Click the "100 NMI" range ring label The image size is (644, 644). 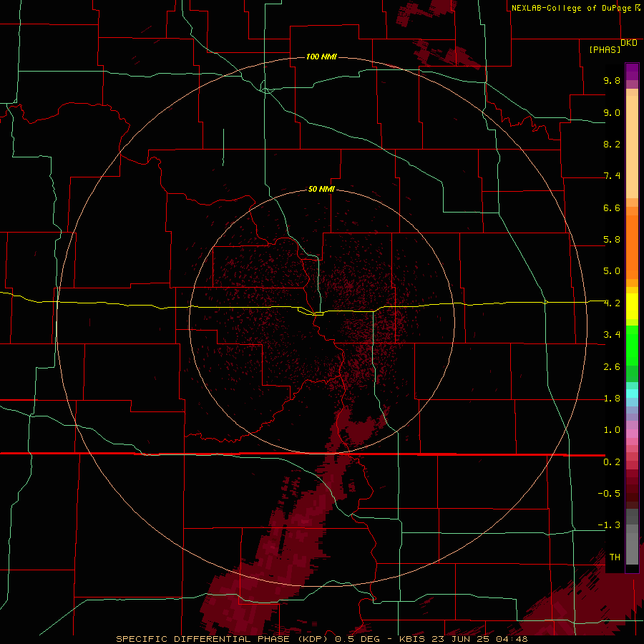click(321, 57)
